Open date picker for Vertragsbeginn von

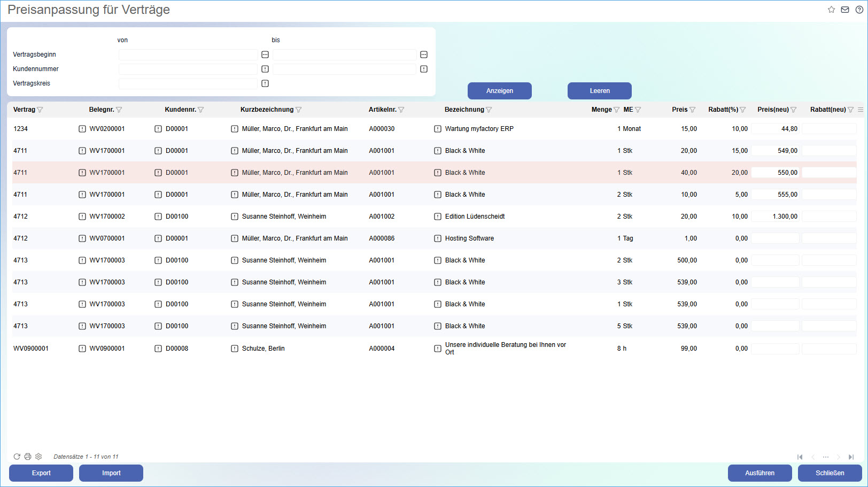point(265,55)
